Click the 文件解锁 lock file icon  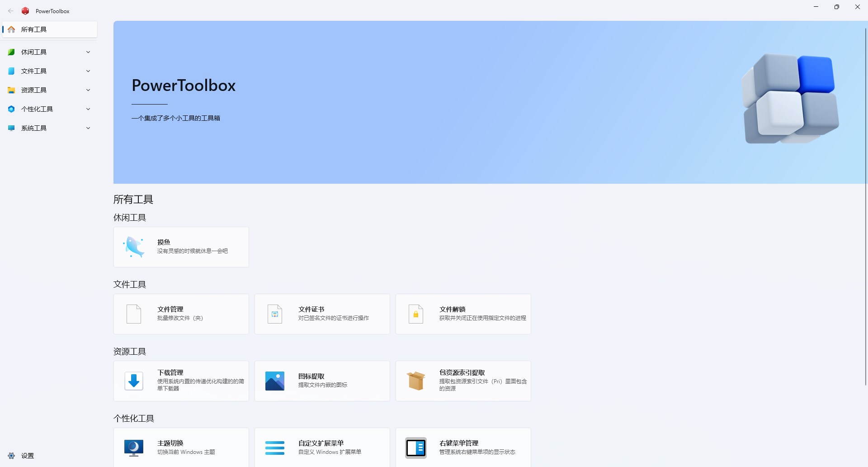click(x=416, y=314)
